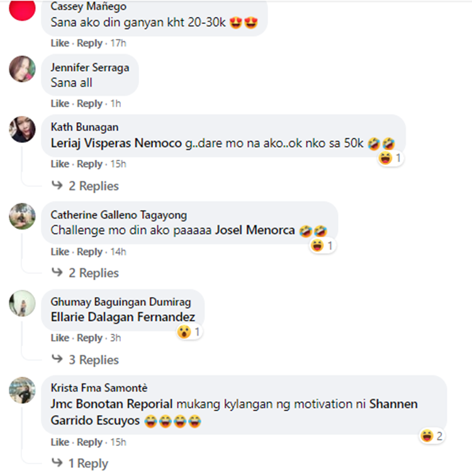The width and height of the screenshot is (472, 476).
Task: Open Kath Bunagan's profile picture
Action: point(22,129)
